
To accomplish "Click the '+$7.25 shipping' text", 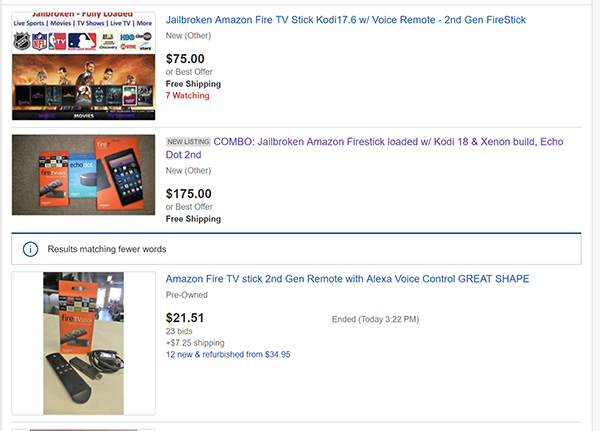I will [194, 343].
